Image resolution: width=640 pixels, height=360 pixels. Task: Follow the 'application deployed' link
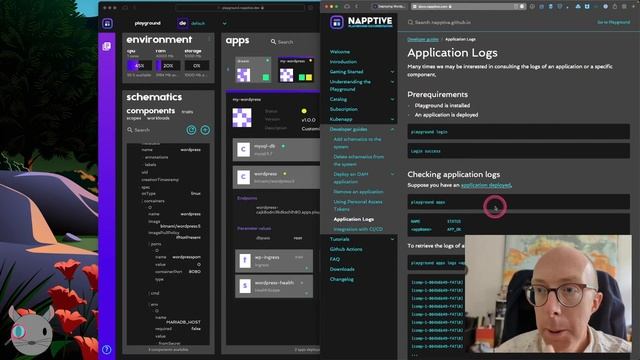click(x=486, y=185)
